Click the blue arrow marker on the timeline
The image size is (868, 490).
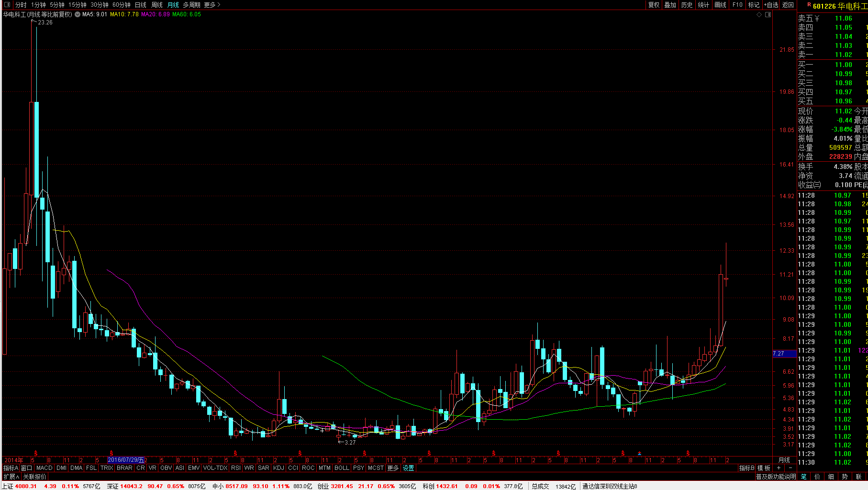[639, 453]
